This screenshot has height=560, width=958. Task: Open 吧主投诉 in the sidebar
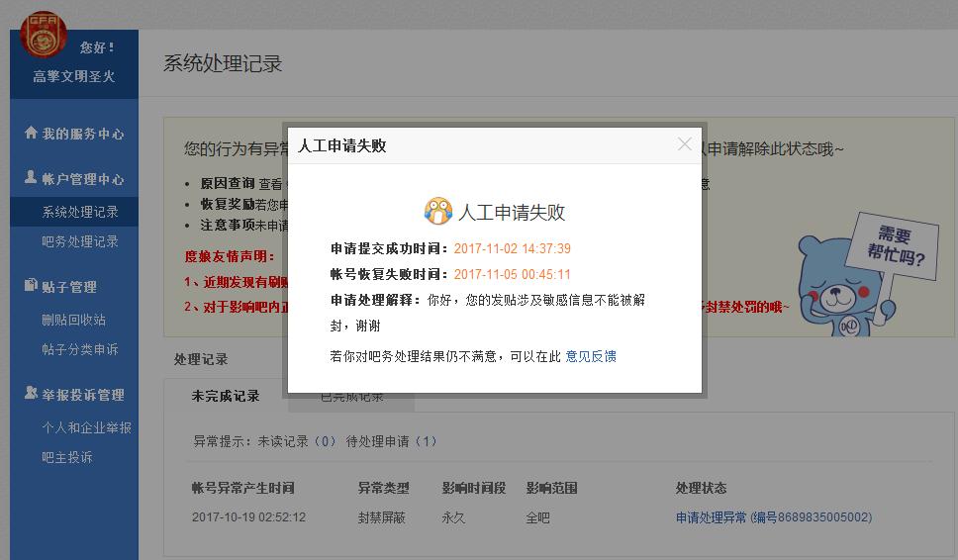tap(67, 457)
